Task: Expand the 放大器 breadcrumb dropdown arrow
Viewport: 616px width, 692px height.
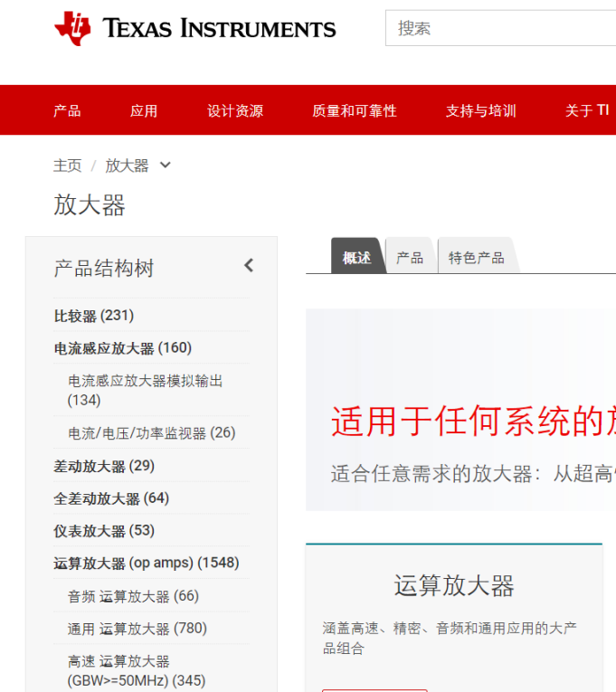Action: (165, 166)
